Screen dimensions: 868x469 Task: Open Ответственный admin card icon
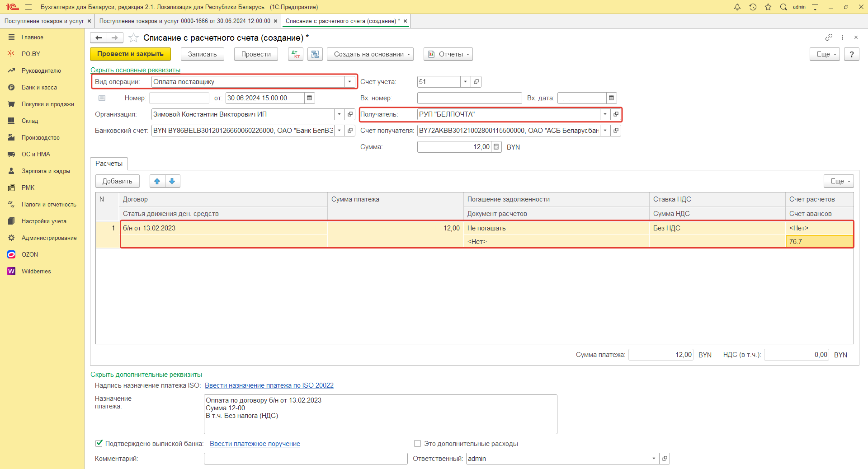coord(665,459)
